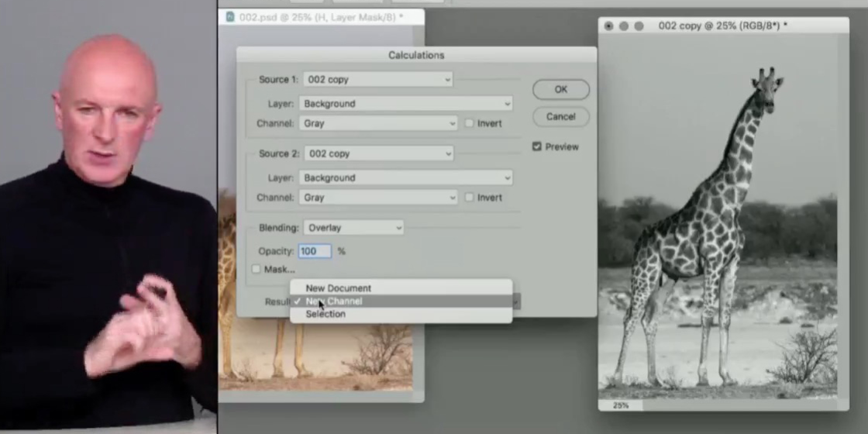The height and width of the screenshot is (434, 868).
Task: Choose New Document from Result menu
Action: 338,288
